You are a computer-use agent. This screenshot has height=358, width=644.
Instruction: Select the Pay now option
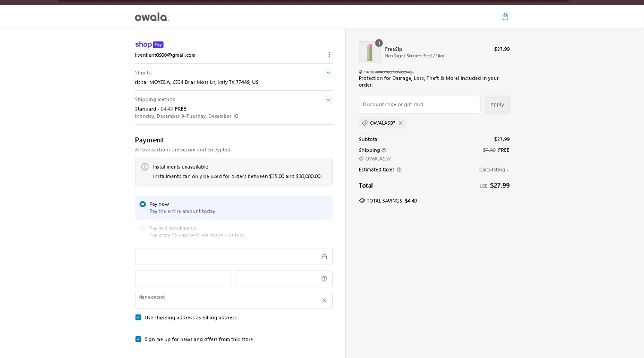(x=143, y=204)
